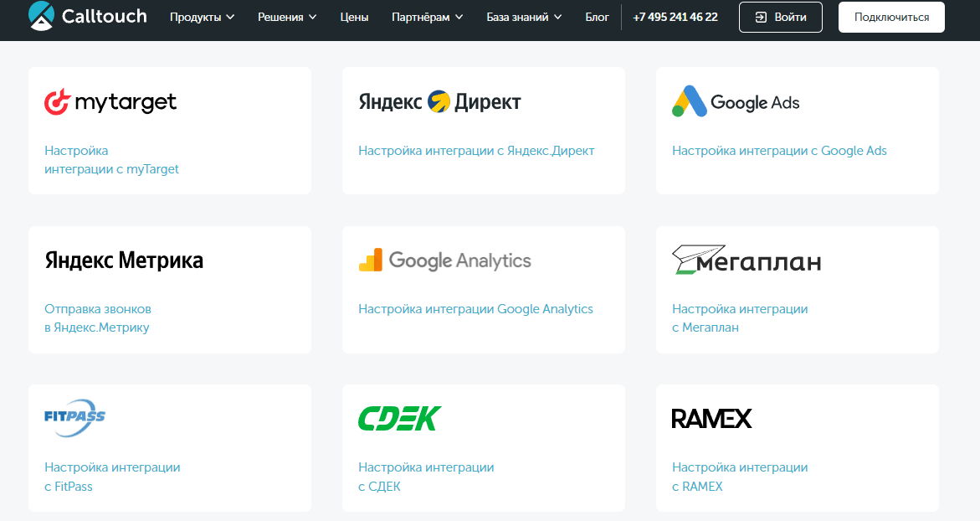The width and height of the screenshot is (980, 521).
Task: Click the Google Ads logo
Action: point(736,101)
